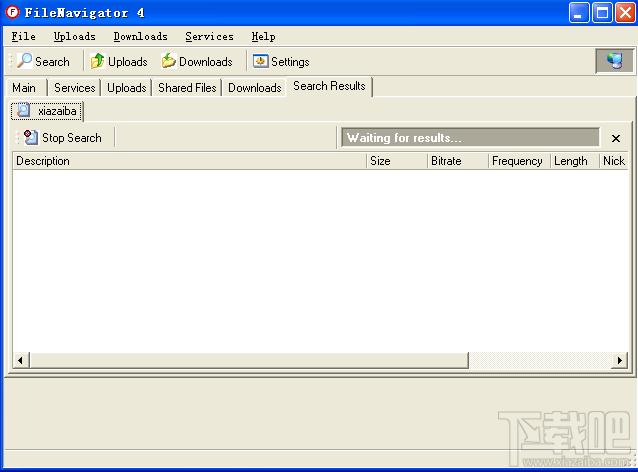Sort by the Bitrate column header

(x=458, y=161)
